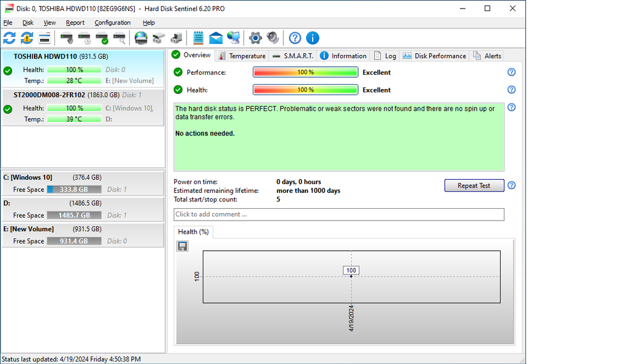This screenshot has width=633, height=364.
Task: Open the blue notepad report icon
Action: click(x=198, y=38)
